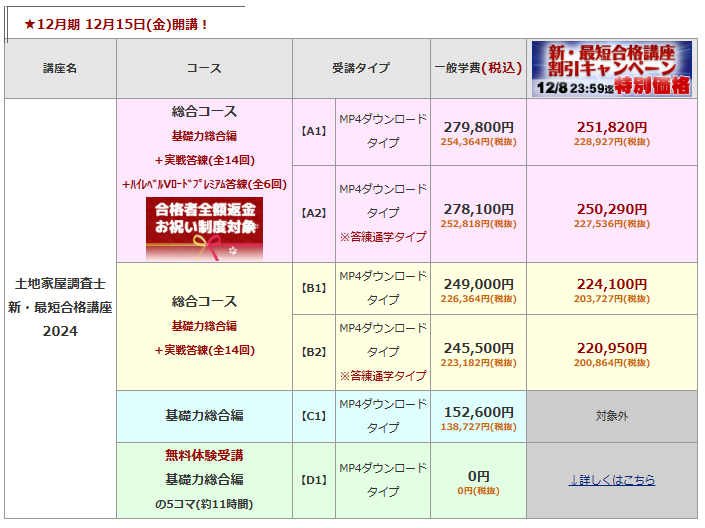Select the 254,364円(税抜) amount
This screenshot has height=528, width=705.
click(478, 142)
